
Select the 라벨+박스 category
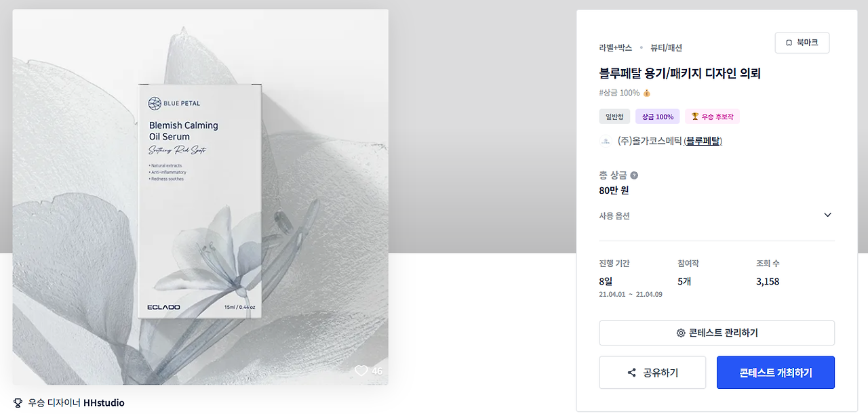point(616,48)
